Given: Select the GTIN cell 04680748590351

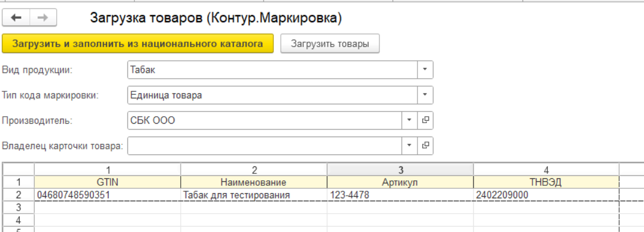Looking at the screenshot, I should coord(107,195).
